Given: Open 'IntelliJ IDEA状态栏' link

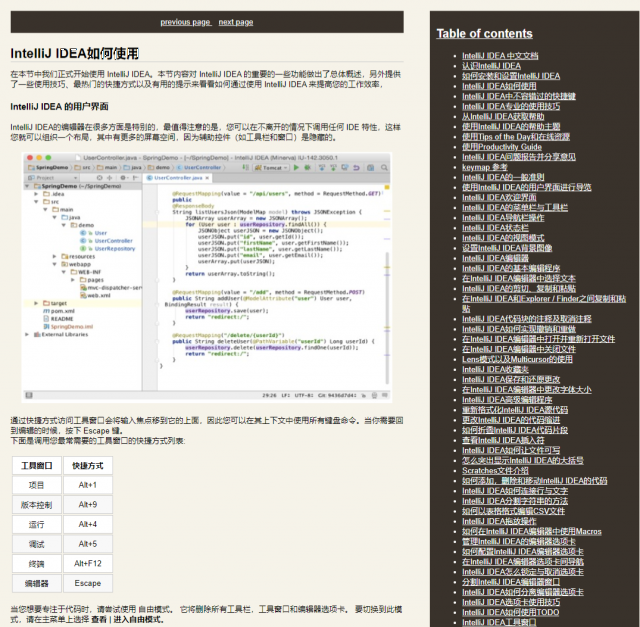Looking at the screenshot, I should coord(495,228).
